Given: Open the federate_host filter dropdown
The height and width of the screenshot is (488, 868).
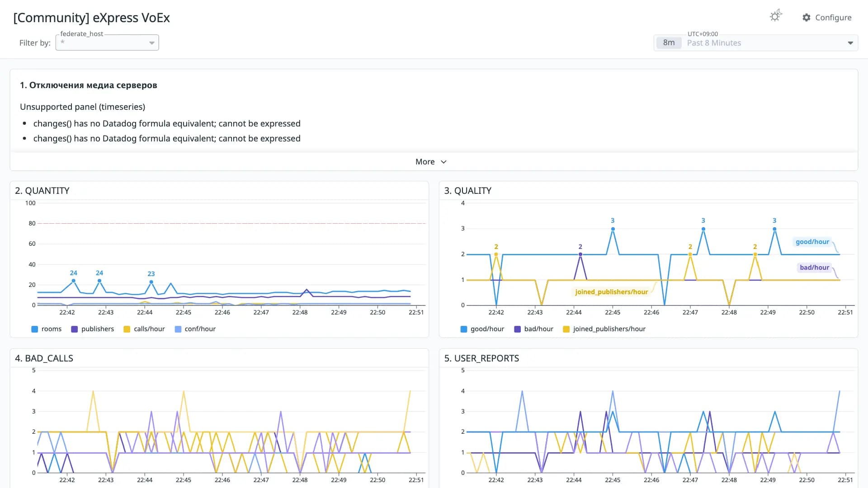Looking at the screenshot, I should click(x=107, y=42).
